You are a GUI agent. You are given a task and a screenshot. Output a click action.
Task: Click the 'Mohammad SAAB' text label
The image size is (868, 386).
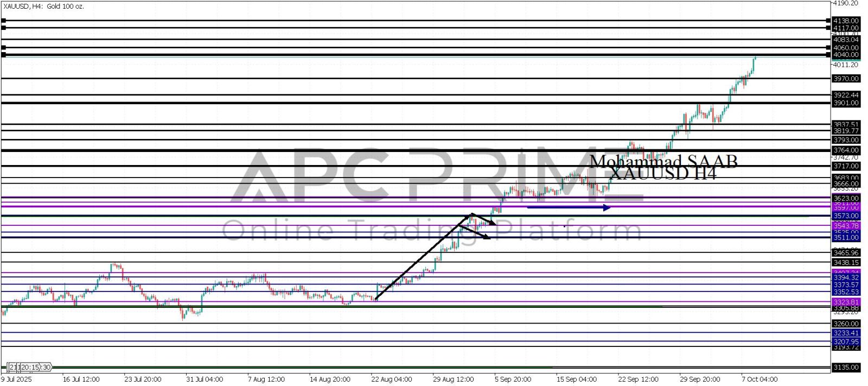663,161
